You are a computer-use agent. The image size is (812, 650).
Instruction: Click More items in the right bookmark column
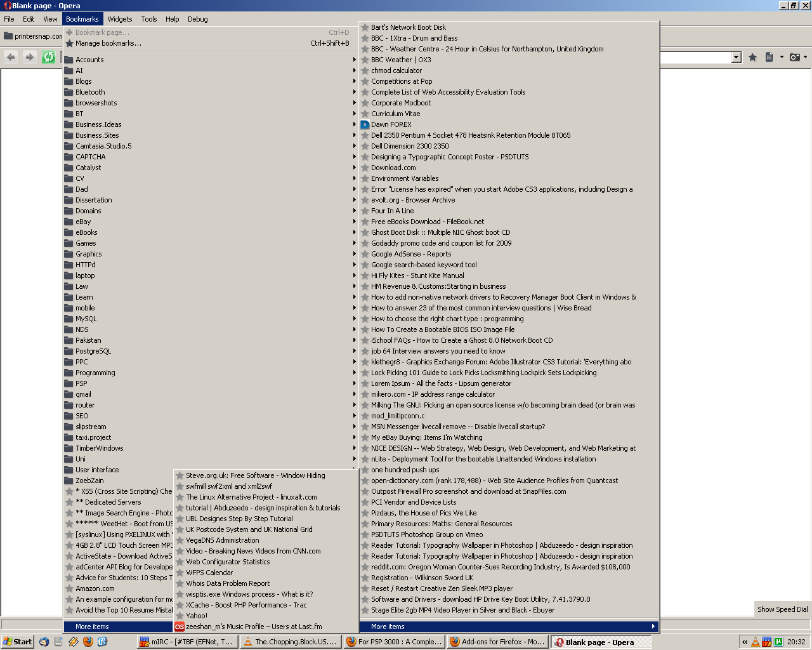388,627
